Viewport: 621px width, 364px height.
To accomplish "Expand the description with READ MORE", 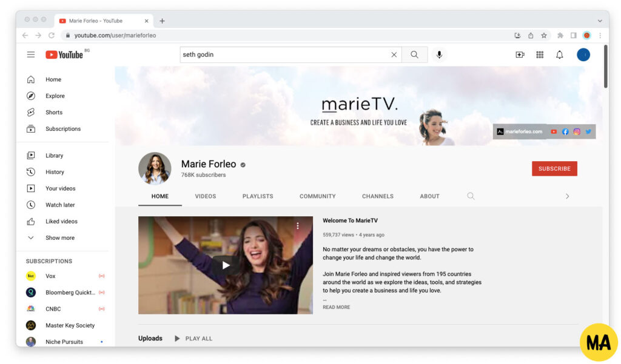I will pos(336,308).
